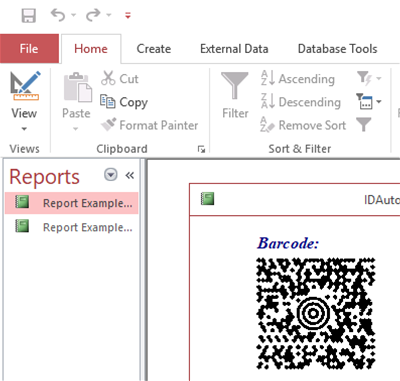Click the report window title icon
The height and width of the screenshot is (381, 400).
(207, 199)
